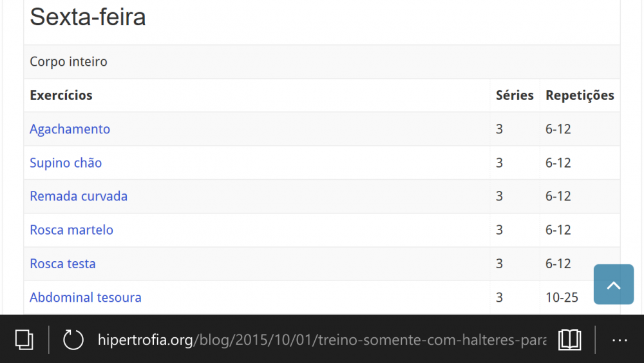Click the Agachamento 6-12 repetitions cell
Screen dimensions: 644x363
tap(558, 129)
